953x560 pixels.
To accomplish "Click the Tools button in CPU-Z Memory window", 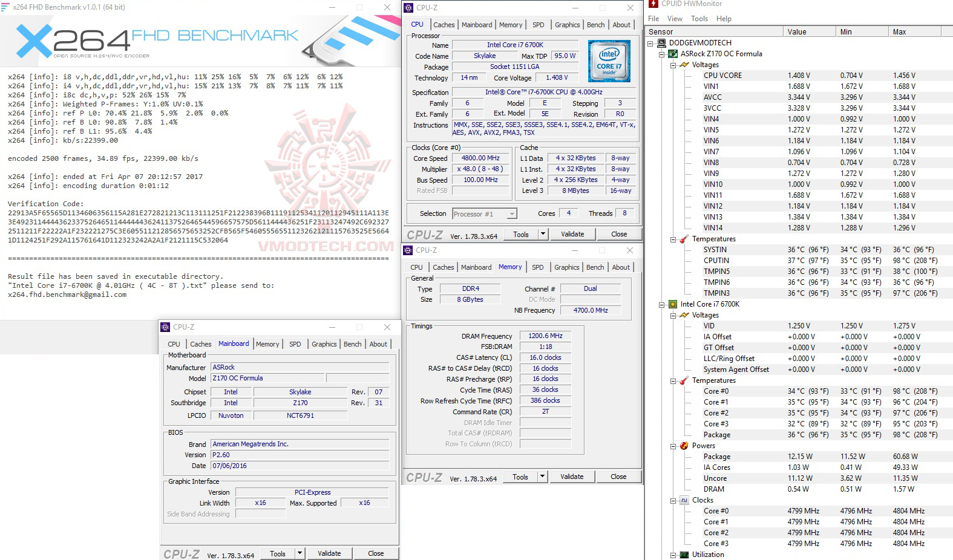I will (520, 477).
